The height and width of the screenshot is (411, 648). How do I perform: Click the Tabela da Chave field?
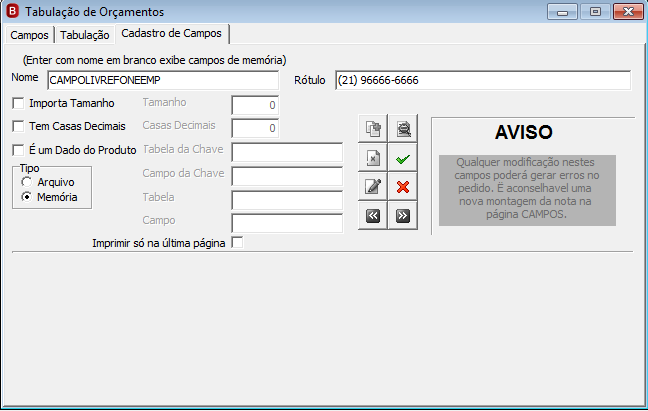point(287,153)
